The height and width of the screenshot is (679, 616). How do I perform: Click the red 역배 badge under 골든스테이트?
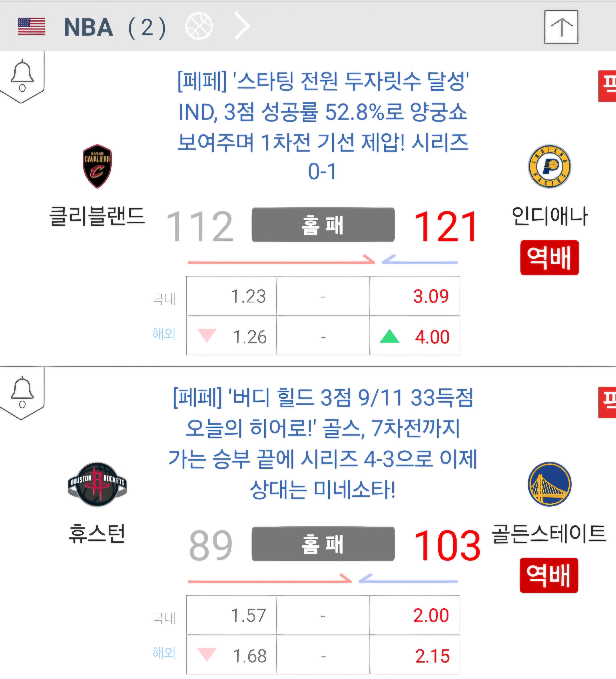pyautogui.click(x=549, y=575)
